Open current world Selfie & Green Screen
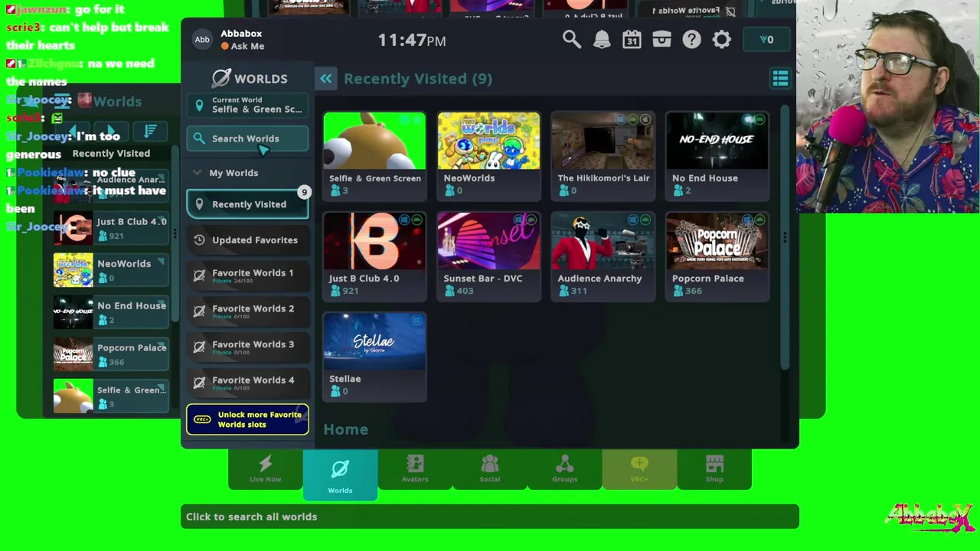Image resolution: width=980 pixels, height=551 pixels. (247, 105)
